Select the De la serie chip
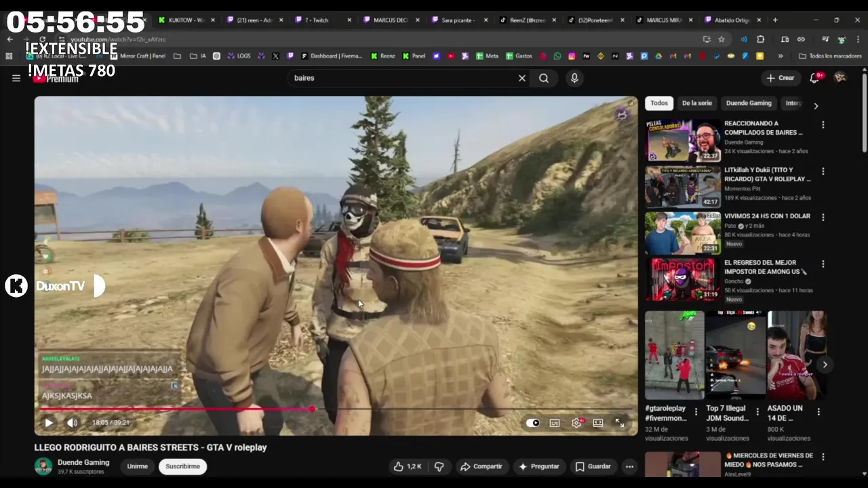The image size is (868, 488). click(x=696, y=103)
